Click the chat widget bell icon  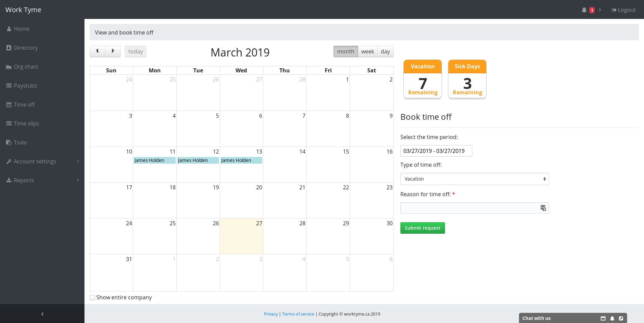612,318
